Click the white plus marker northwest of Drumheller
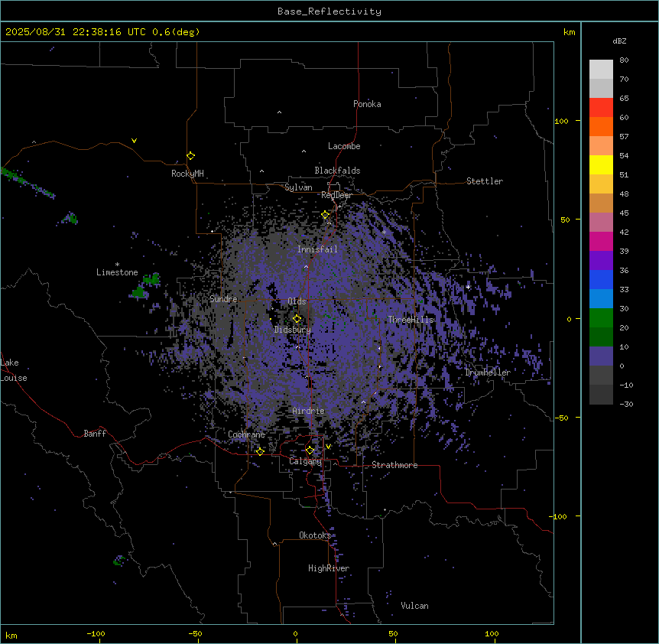Image resolution: width=659 pixels, height=644 pixels. point(468,287)
